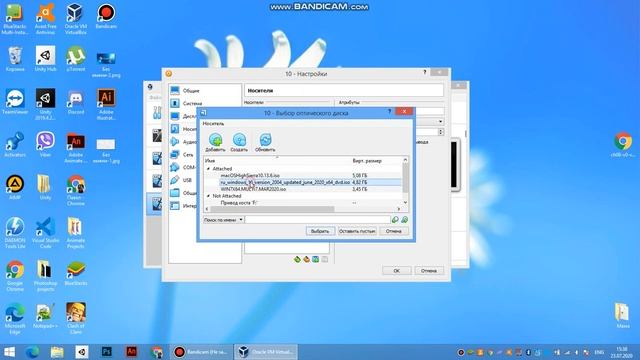Click the Windows Start button
This screenshot has width=640, height=360.
tap(9, 352)
